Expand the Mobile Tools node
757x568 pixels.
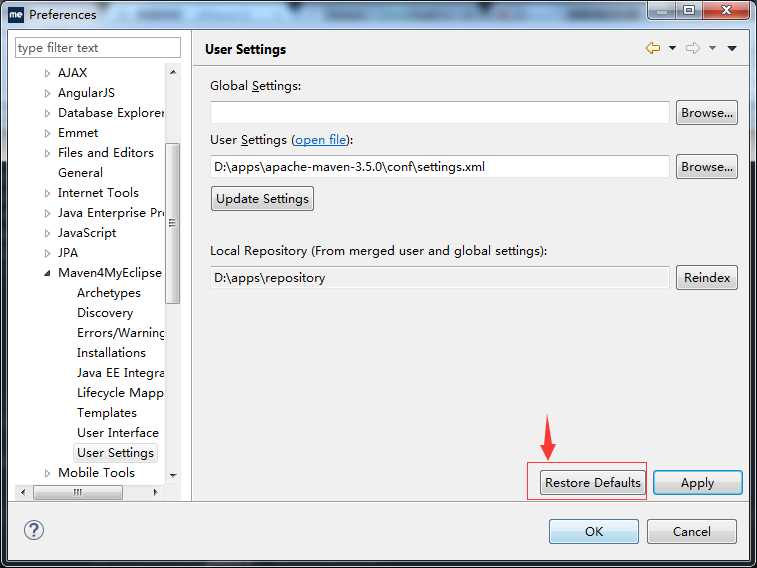point(47,473)
